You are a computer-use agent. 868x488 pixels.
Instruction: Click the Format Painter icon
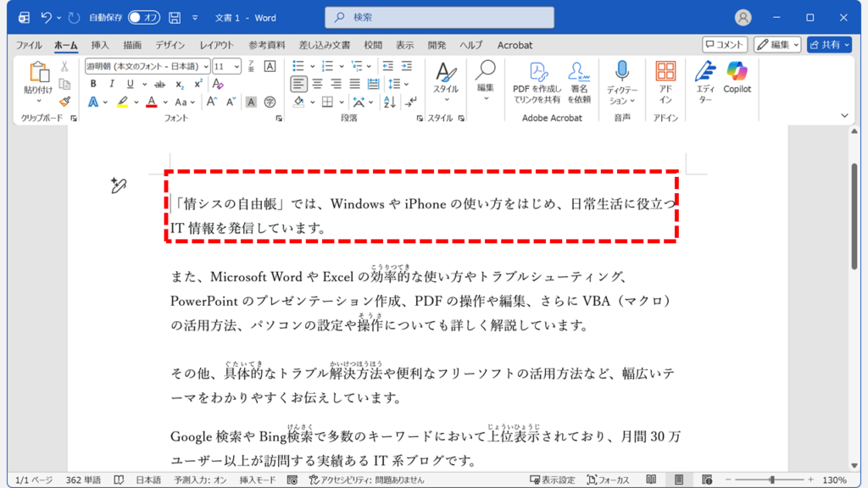pos(65,103)
